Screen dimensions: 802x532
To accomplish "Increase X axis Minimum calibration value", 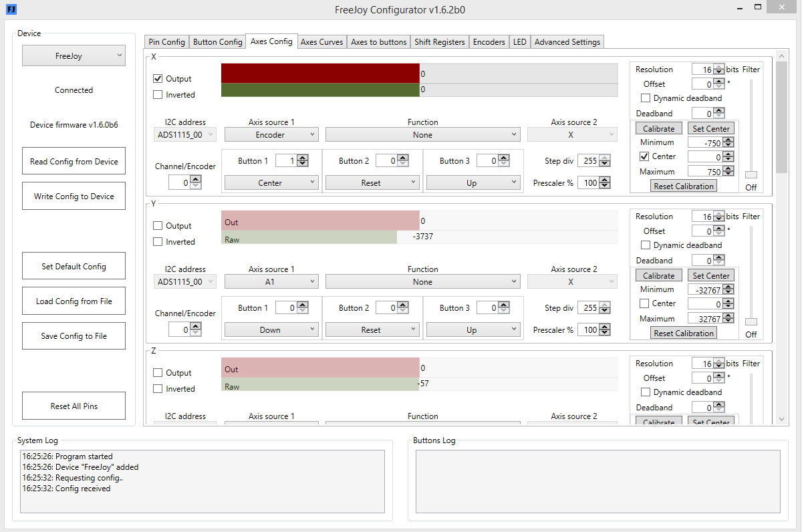I will click(x=729, y=140).
